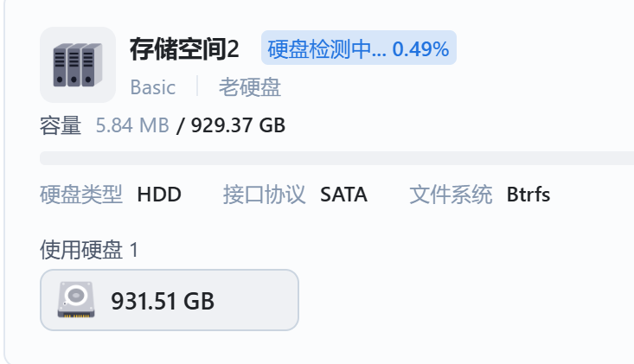
Task: Click the 容量 label
Action: click(61, 125)
